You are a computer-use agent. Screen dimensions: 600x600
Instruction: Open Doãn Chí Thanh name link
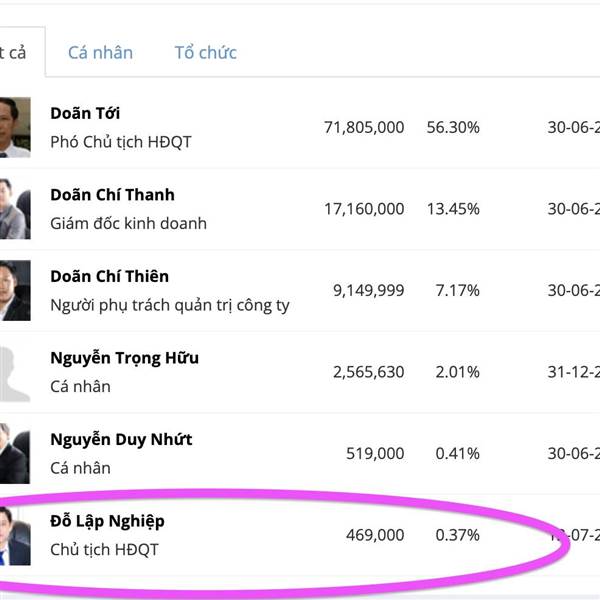112,195
